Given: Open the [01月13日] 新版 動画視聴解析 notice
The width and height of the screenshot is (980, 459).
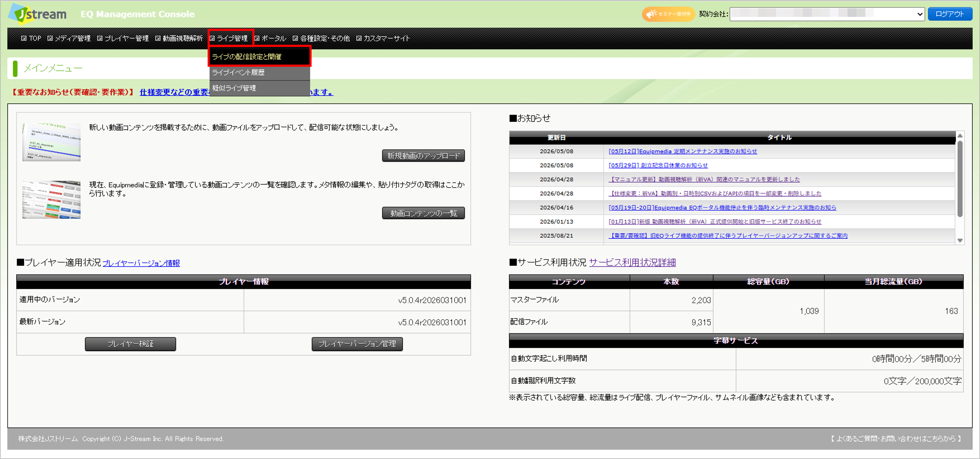Looking at the screenshot, I should pyautogui.click(x=715, y=222).
